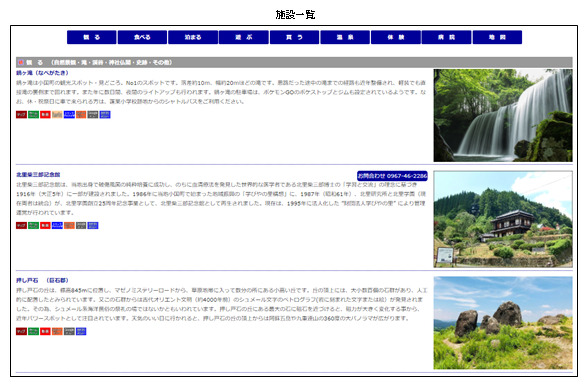Go to the 地図 navigation button

tap(497, 37)
